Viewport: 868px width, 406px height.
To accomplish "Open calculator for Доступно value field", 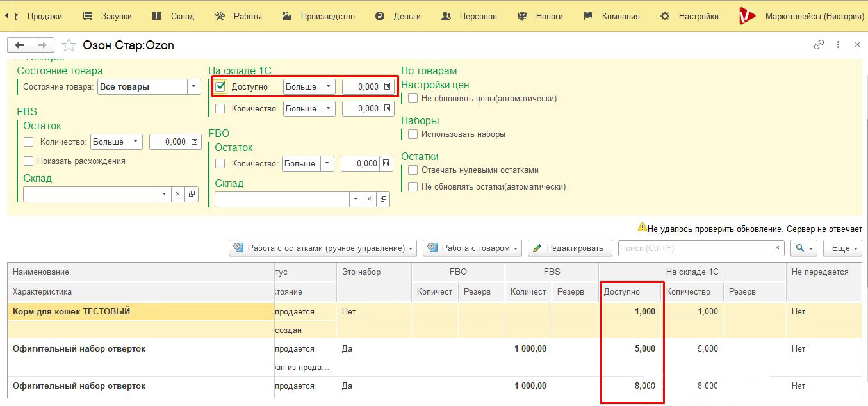I will pos(387,86).
